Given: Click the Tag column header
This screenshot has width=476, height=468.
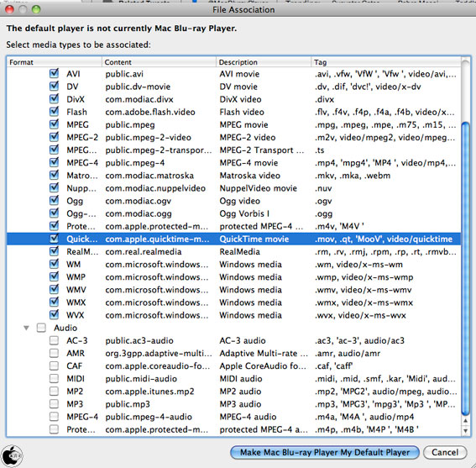Looking at the screenshot, I should 386,62.
